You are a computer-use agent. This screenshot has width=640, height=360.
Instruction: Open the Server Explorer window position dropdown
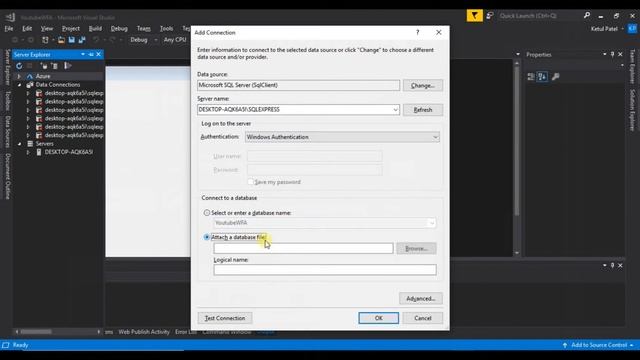click(x=83, y=54)
